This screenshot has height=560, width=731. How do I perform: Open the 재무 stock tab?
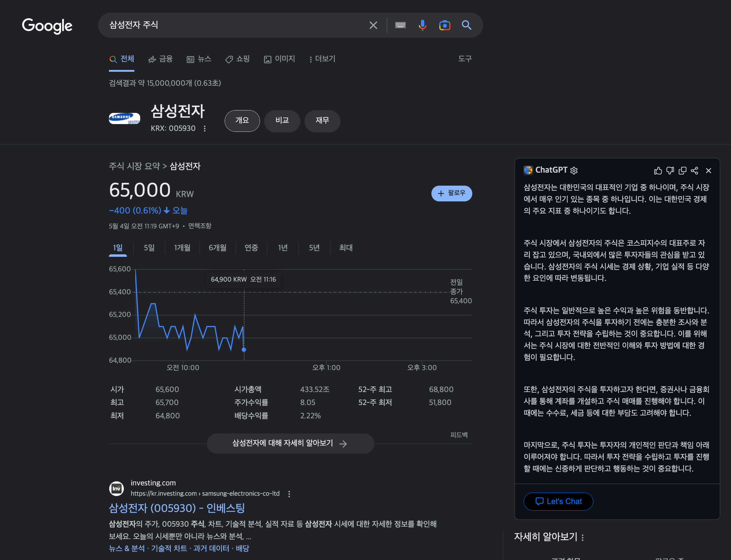[x=322, y=121]
